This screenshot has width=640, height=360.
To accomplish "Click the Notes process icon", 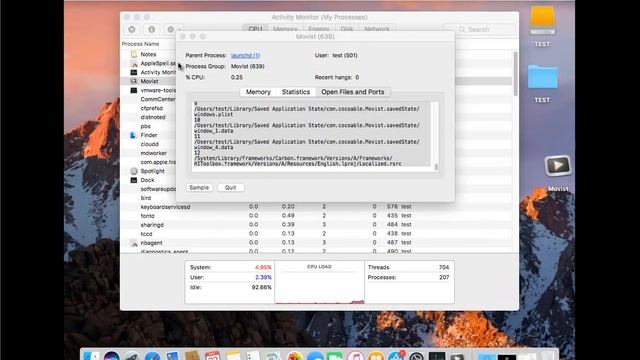I will coord(134,54).
